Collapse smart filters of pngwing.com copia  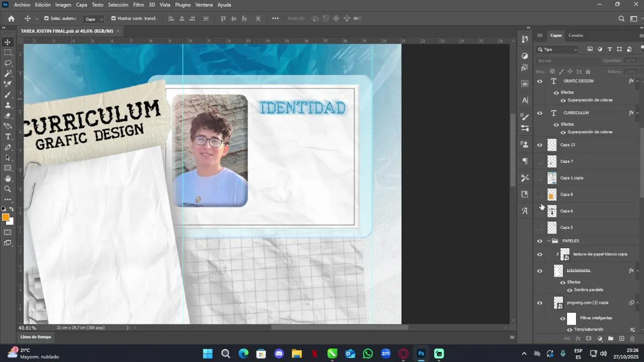(x=637, y=303)
